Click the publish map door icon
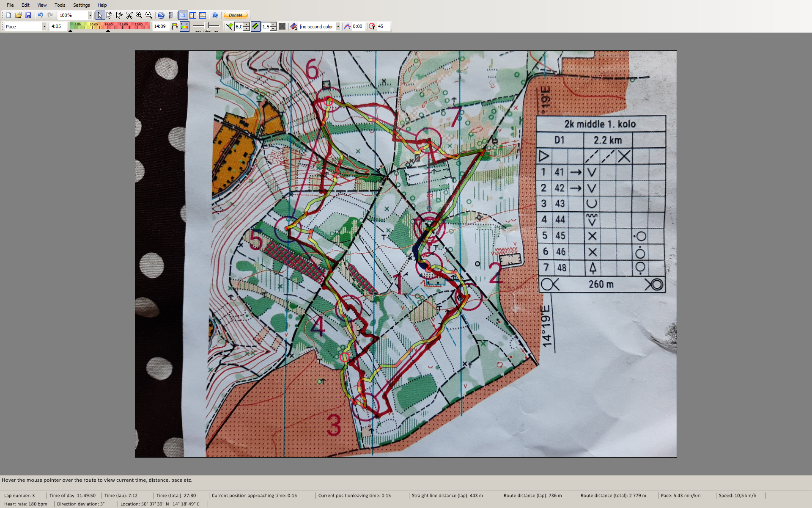Image resolution: width=812 pixels, height=508 pixels. point(170,15)
